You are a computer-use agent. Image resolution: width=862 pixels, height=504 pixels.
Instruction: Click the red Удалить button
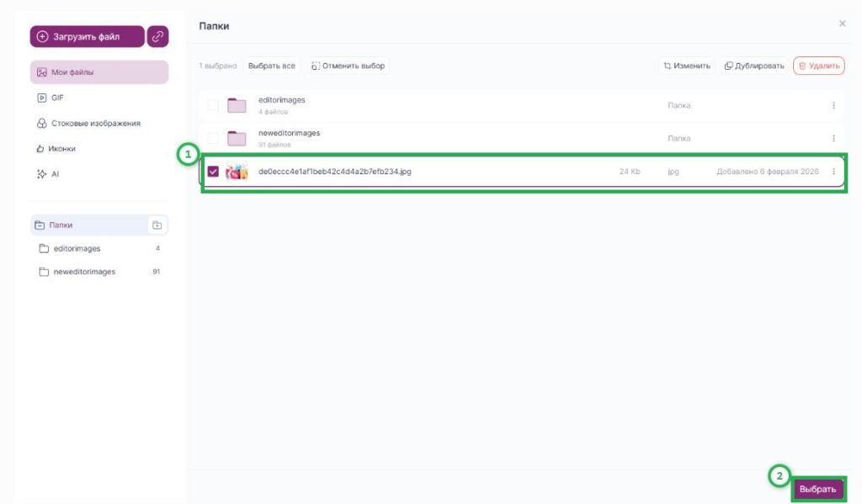click(818, 66)
